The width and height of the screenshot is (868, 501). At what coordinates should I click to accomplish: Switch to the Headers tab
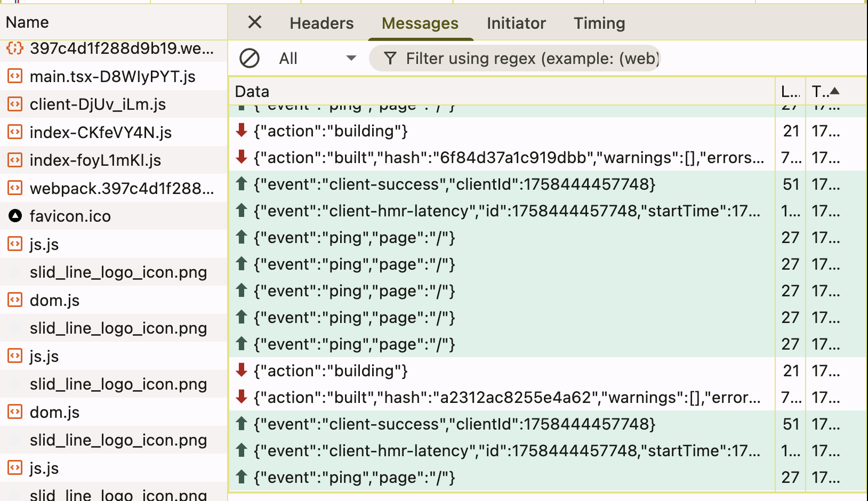pos(322,23)
